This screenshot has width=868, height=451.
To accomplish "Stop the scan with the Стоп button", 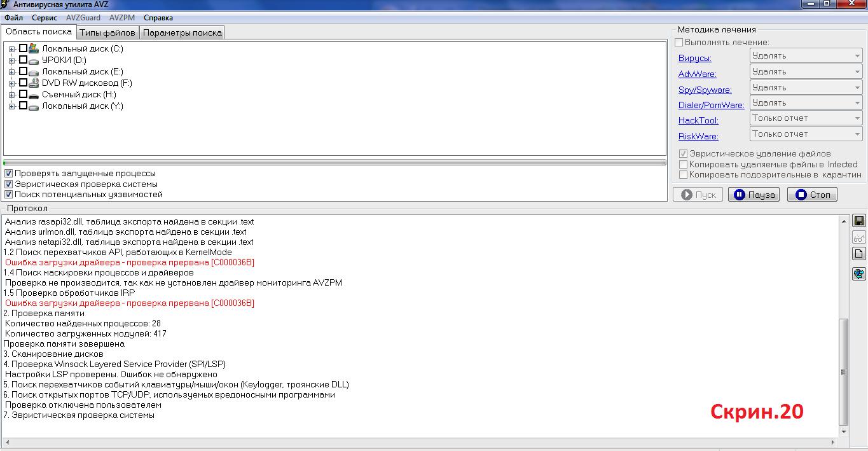I will (812, 195).
